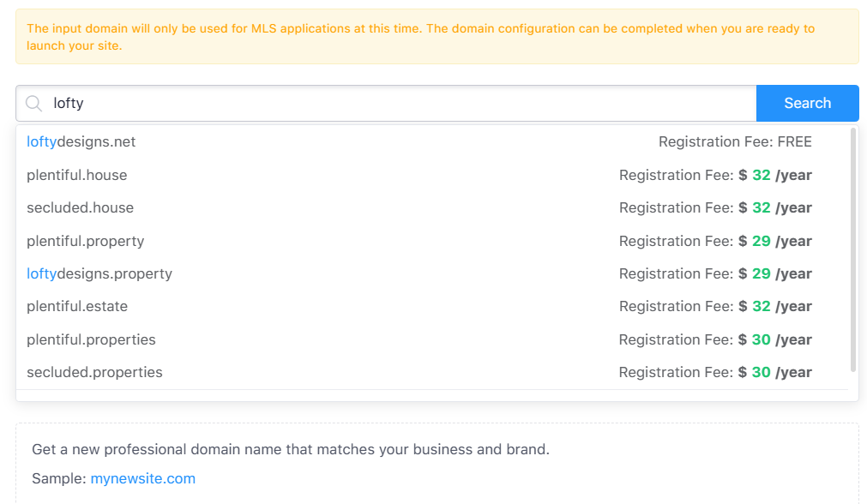Screen dimensions: 867x504
Task: Select plentiful.property from the list
Action: [85, 241]
